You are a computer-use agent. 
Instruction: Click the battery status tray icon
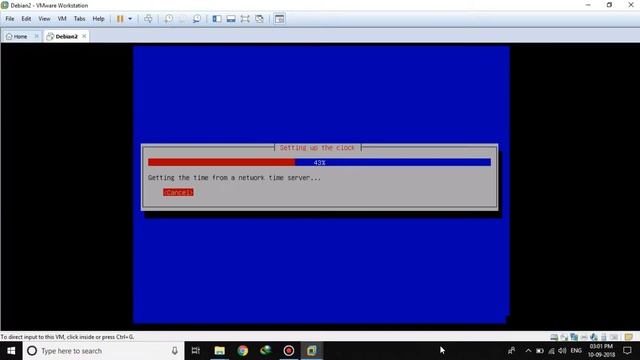coord(540,351)
